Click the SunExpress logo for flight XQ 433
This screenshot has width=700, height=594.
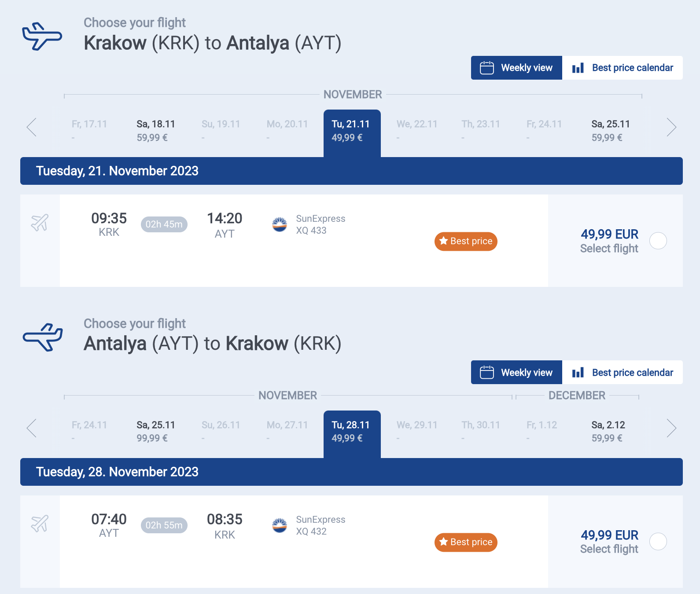280,224
